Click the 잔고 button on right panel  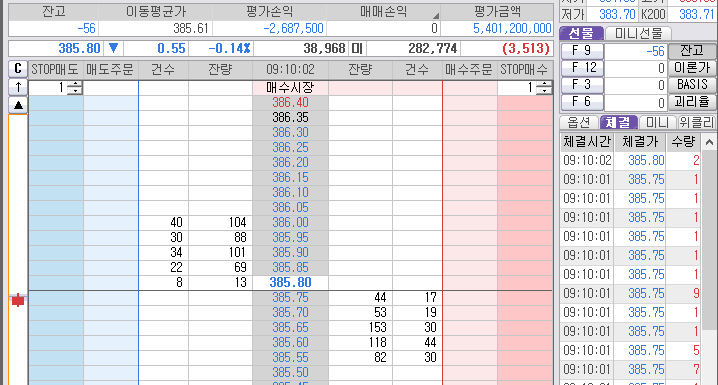click(691, 50)
